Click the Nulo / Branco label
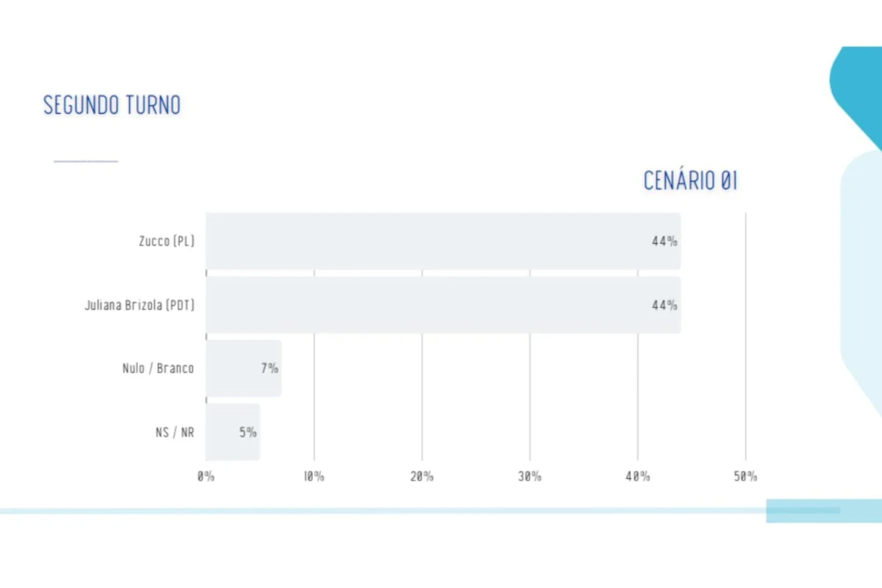Viewport: 882px width, 588px height. (x=158, y=368)
